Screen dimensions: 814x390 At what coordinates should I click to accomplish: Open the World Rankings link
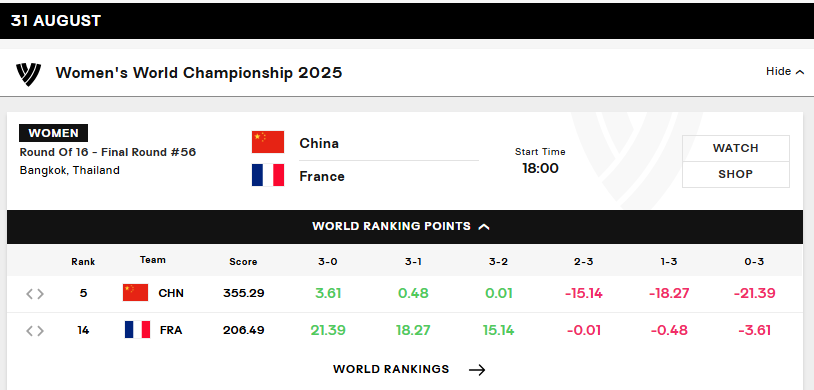pyautogui.click(x=391, y=369)
